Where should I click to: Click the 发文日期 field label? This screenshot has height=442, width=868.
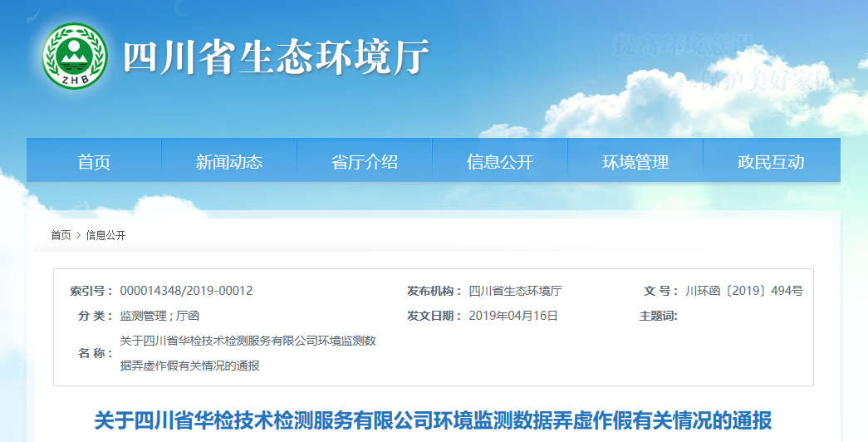coord(434,316)
